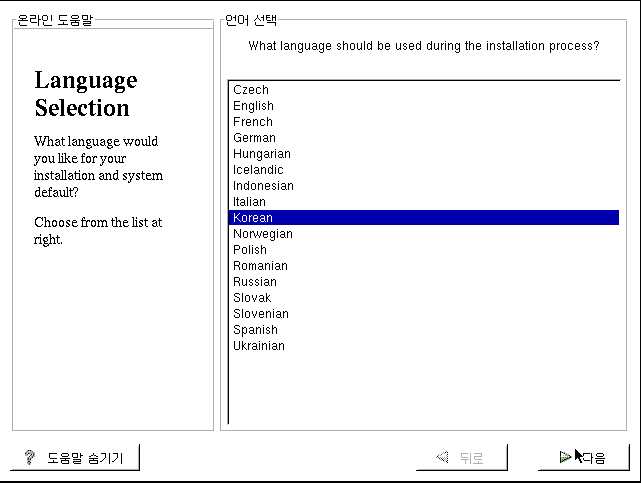Select Indonesian language option
Screen dimensions: 641x483
[x=263, y=186]
